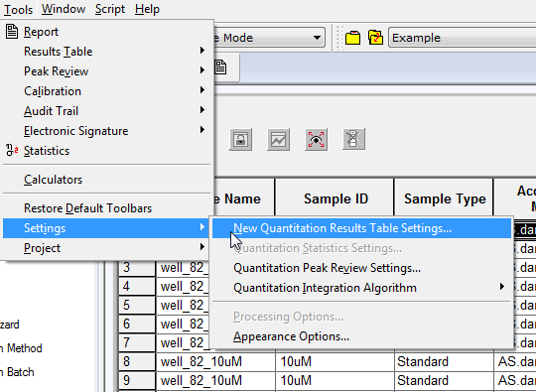Click the gray chart-pane toolbar icon
This screenshot has height=392, width=536.
click(278, 140)
